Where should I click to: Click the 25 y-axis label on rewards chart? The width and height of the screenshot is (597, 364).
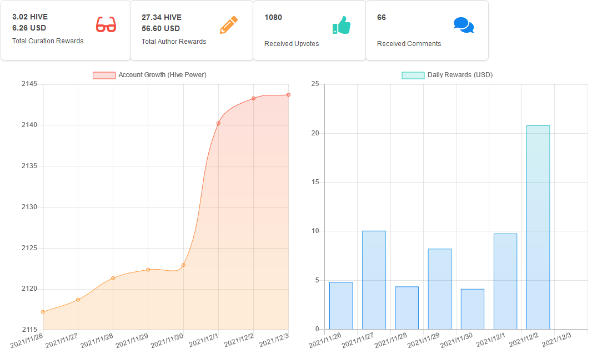point(315,84)
